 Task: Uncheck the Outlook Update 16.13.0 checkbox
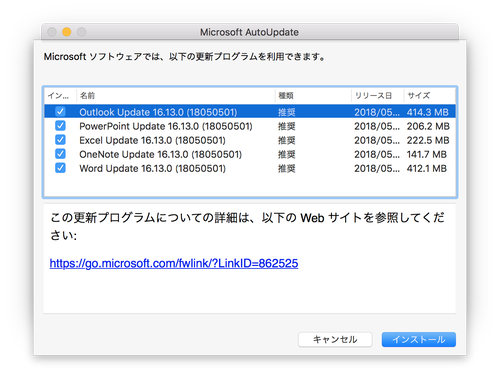[60, 112]
